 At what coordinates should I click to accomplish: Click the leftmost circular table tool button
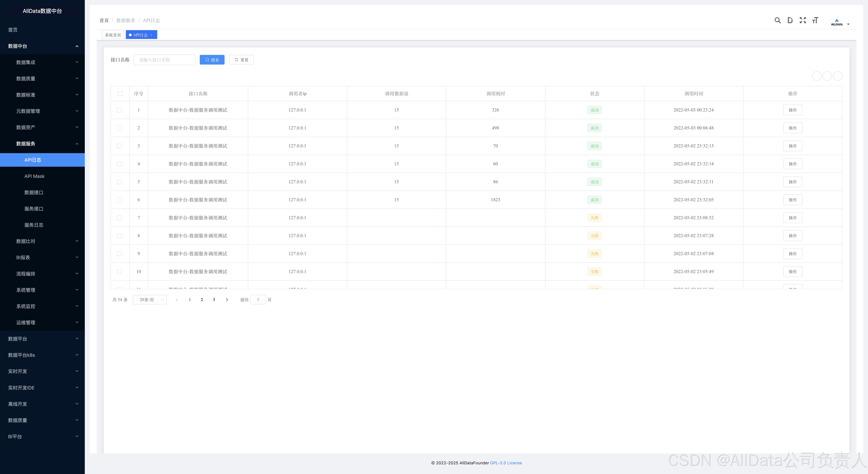(x=816, y=76)
